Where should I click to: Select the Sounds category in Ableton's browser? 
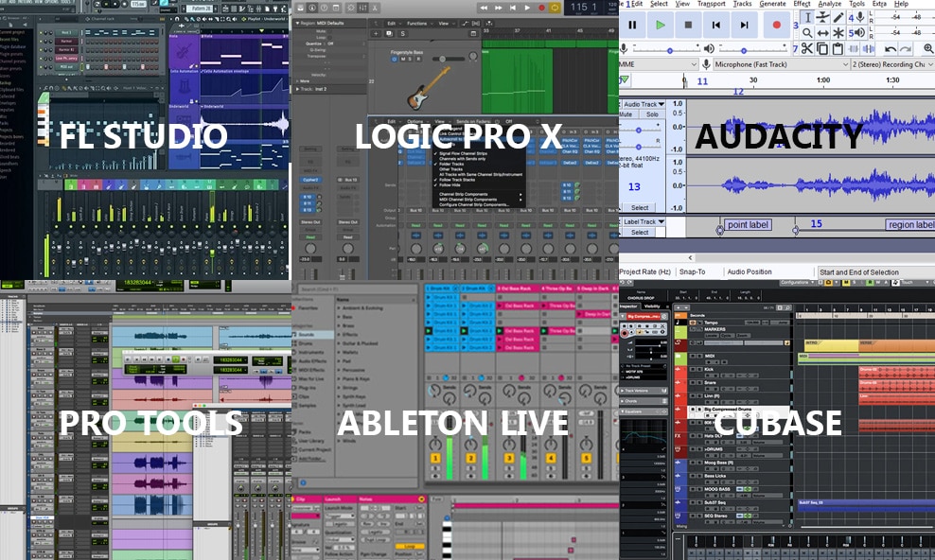click(x=313, y=335)
